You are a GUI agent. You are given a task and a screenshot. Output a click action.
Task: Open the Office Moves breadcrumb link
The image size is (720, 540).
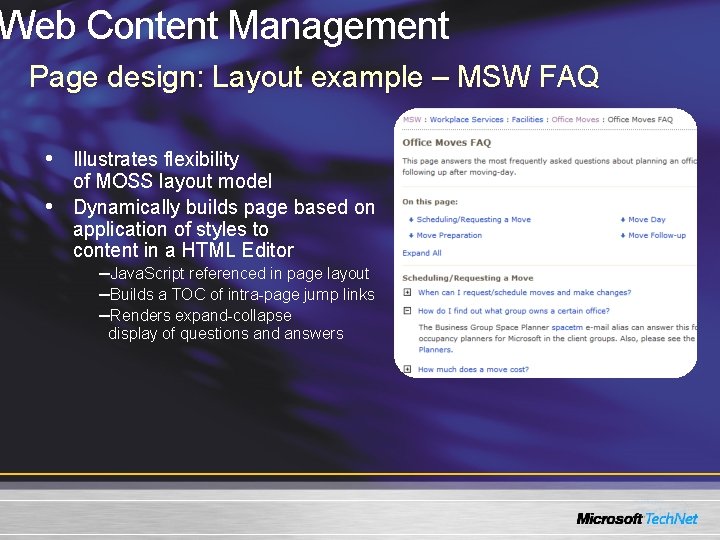click(x=575, y=119)
